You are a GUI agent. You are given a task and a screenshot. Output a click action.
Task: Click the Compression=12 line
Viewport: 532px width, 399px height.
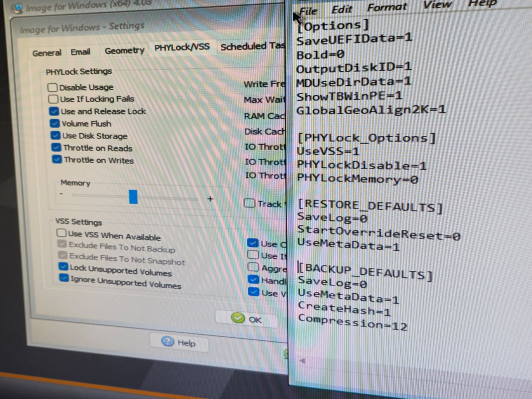[x=353, y=322]
